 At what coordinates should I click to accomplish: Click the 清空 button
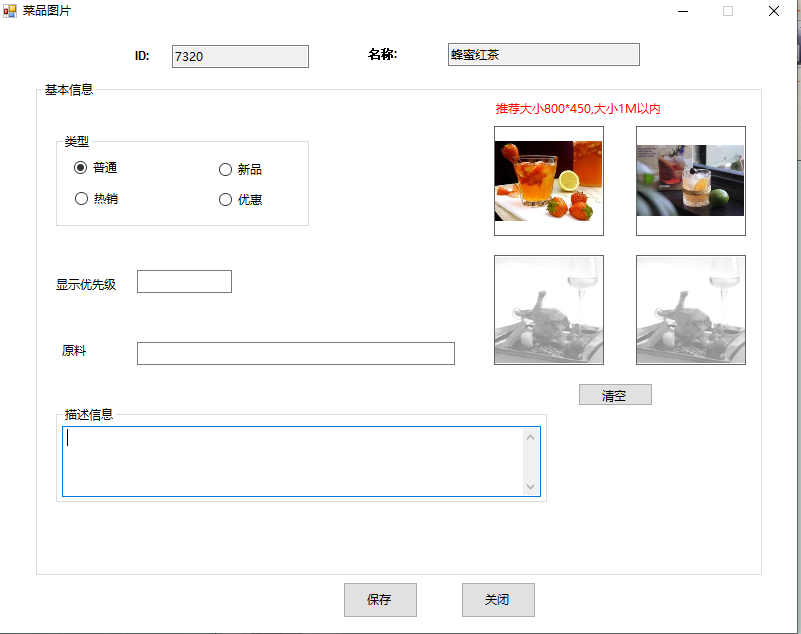615,395
